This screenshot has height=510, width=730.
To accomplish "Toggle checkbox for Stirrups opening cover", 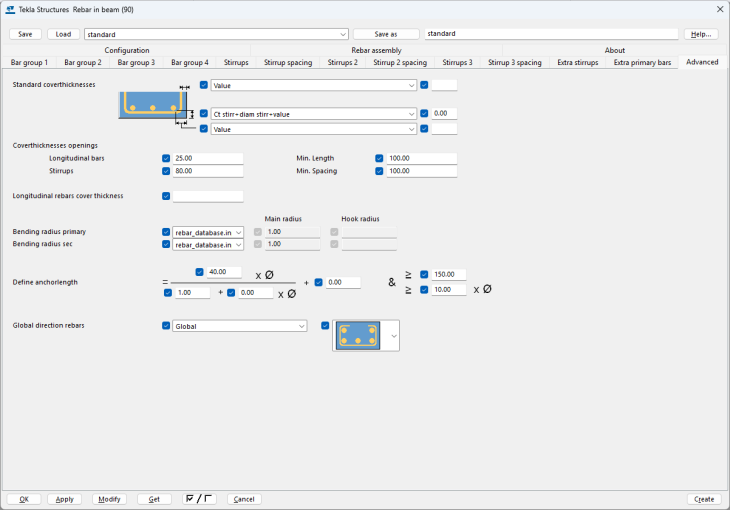I will coord(166,171).
